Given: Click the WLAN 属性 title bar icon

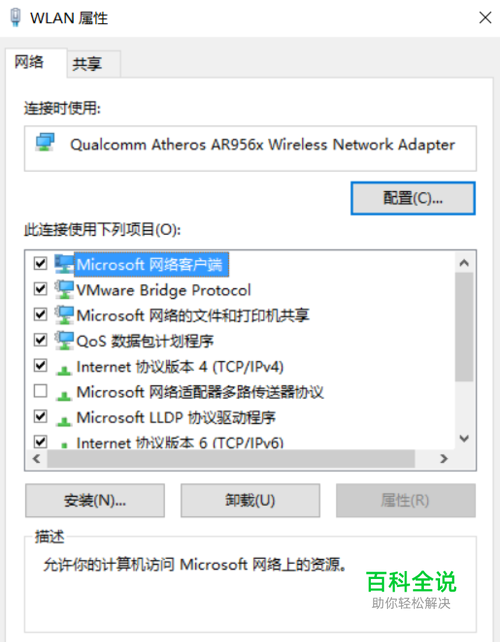Looking at the screenshot, I should [x=16, y=18].
